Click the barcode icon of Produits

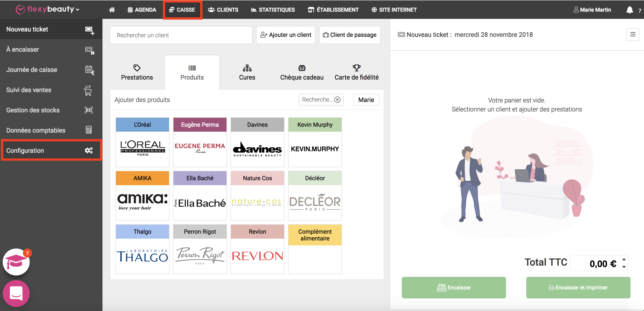[x=192, y=68]
